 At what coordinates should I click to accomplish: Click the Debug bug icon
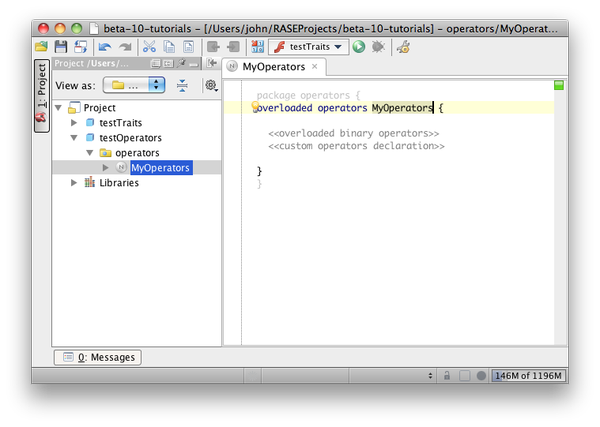click(x=378, y=47)
